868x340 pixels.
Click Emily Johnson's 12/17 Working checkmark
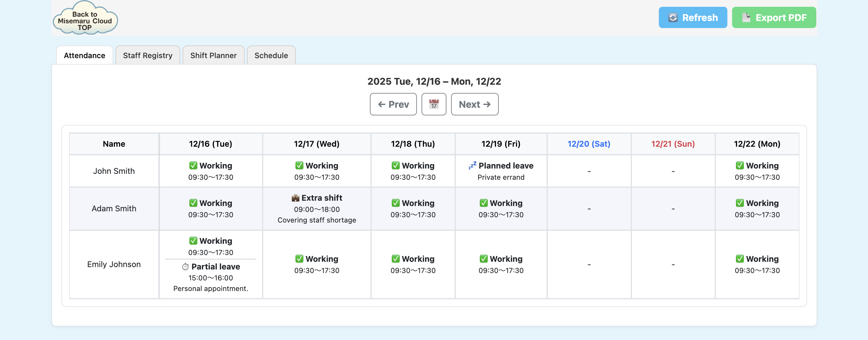tap(299, 259)
